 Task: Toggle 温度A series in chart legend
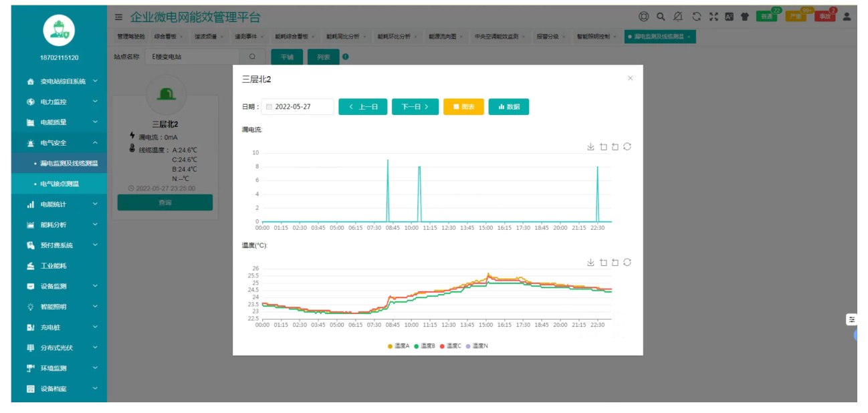[399, 346]
